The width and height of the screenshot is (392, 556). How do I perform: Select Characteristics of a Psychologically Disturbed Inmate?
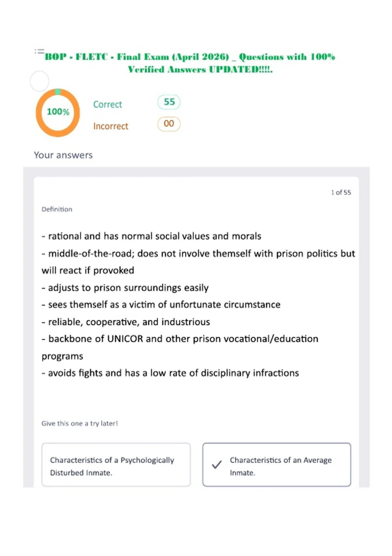click(x=116, y=465)
